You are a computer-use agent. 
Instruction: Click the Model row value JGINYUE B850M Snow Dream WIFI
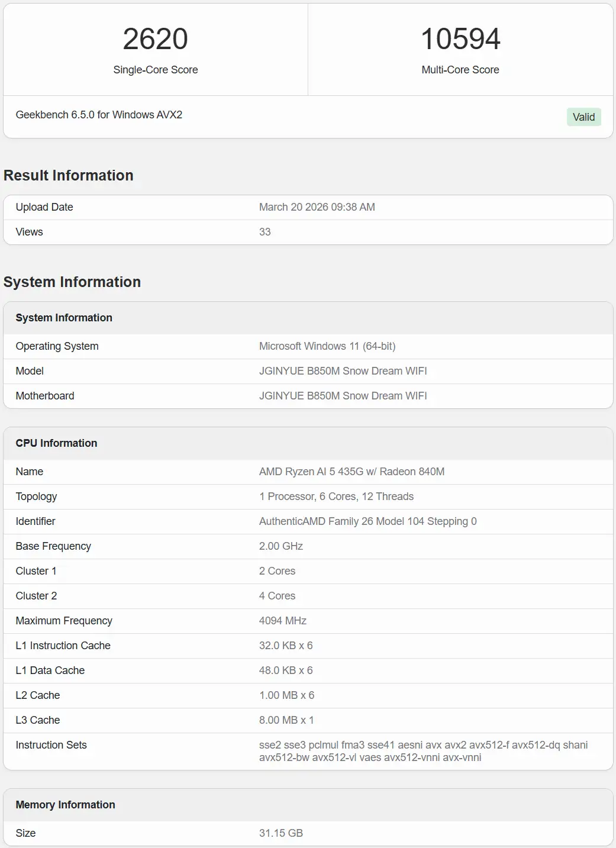343,371
